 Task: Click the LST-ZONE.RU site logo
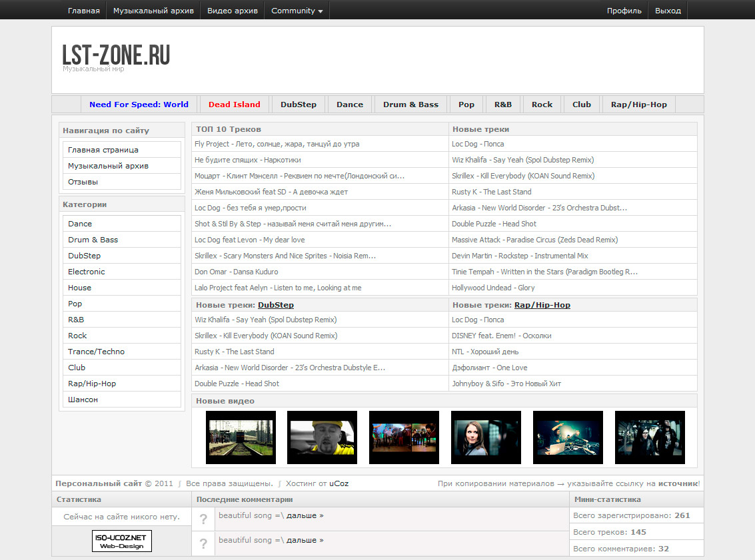click(116, 55)
